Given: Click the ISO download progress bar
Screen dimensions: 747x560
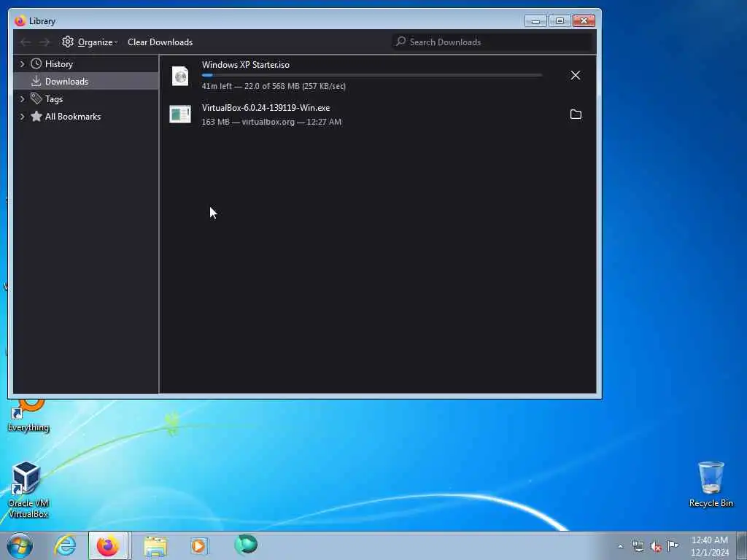Looking at the screenshot, I should [372, 75].
